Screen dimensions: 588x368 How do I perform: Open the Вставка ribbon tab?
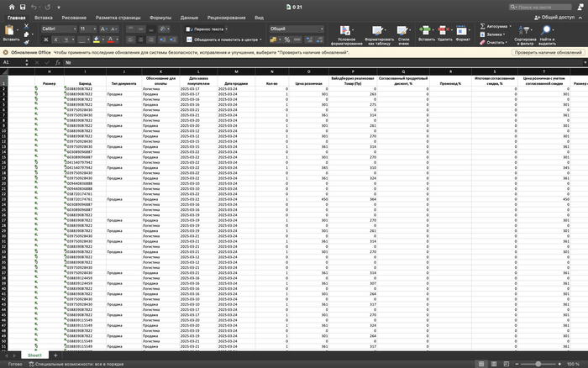[44, 17]
